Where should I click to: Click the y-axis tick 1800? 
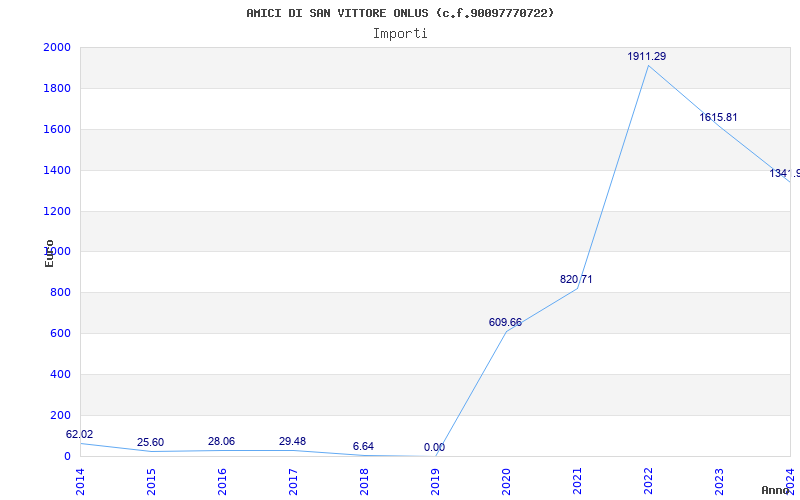click(x=57, y=88)
